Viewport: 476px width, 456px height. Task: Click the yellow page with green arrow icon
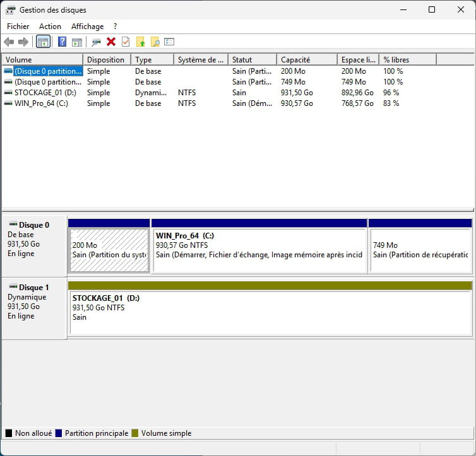(x=140, y=42)
